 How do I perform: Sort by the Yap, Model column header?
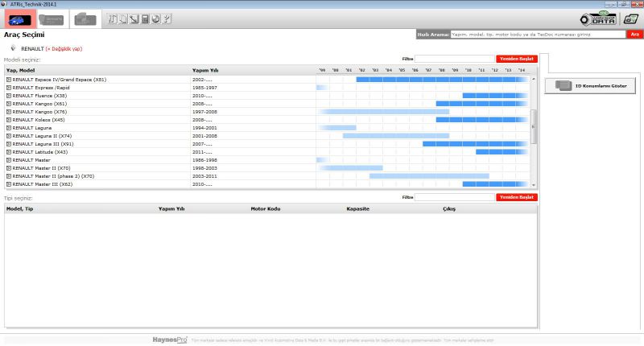[x=21, y=70]
